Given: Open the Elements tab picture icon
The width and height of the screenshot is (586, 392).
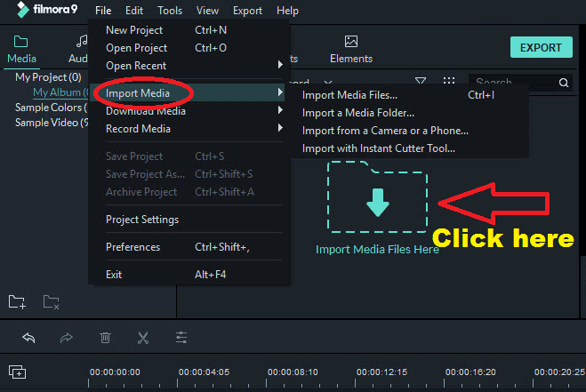Looking at the screenshot, I should (x=351, y=41).
